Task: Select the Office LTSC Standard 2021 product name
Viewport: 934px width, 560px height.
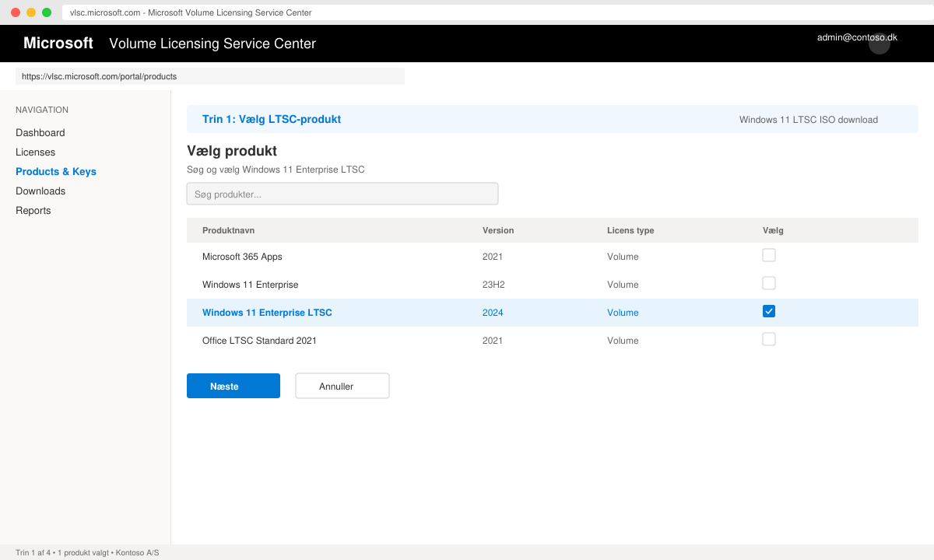Action: [259, 341]
